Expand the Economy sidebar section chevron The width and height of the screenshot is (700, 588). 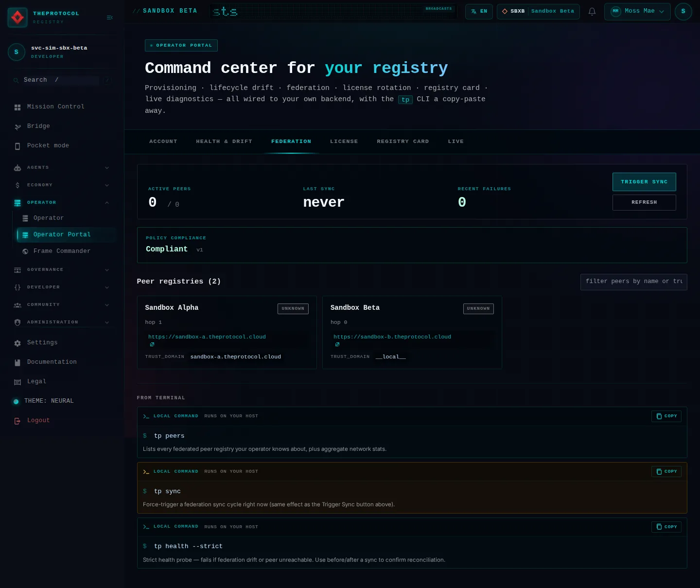point(107,185)
